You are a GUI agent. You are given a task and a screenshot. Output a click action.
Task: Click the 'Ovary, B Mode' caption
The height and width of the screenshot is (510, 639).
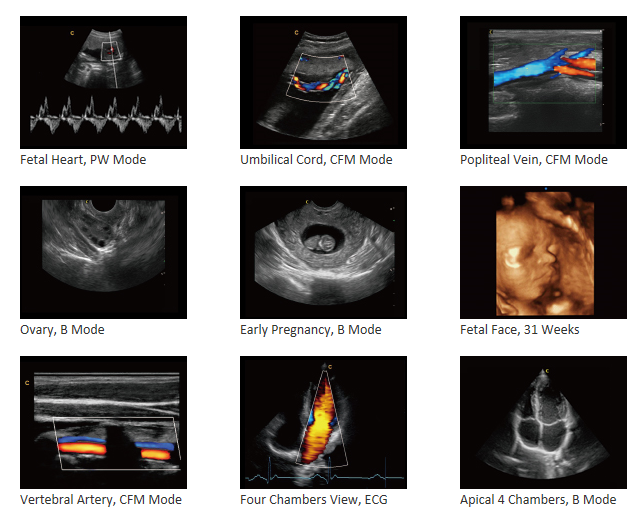62,330
